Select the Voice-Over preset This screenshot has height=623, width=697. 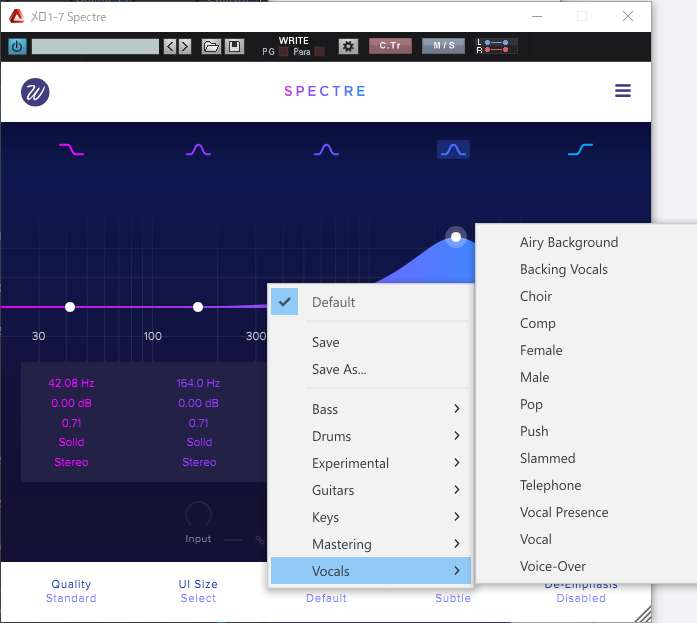(587, 566)
